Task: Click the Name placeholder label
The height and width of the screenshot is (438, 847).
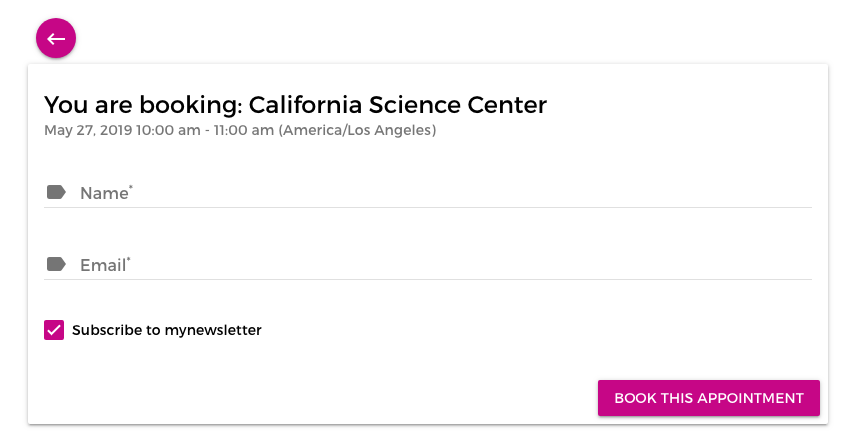Action: tap(104, 193)
